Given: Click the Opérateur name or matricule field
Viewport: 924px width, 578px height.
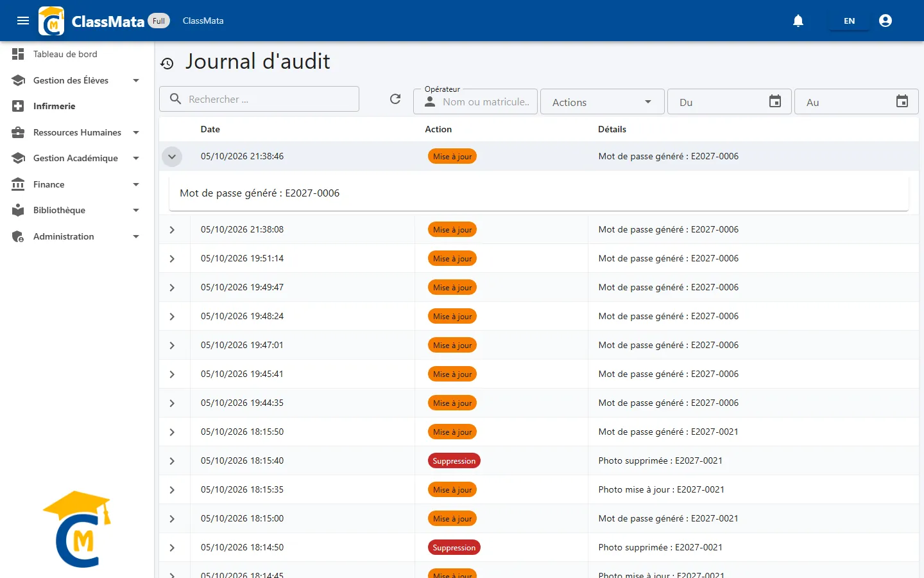Looking at the screenshot, I should click(x=475, y=101).
